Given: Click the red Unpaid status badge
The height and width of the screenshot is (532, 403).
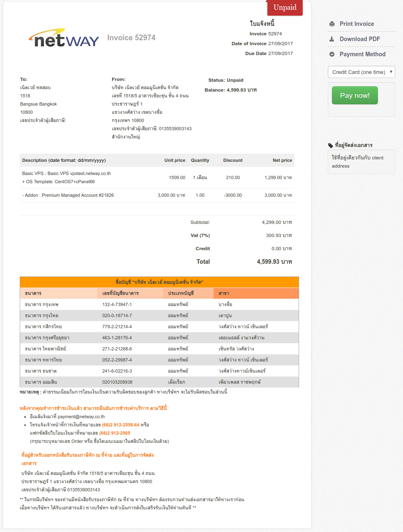Looking at the screenshot, I should click(x=285, y=8).
